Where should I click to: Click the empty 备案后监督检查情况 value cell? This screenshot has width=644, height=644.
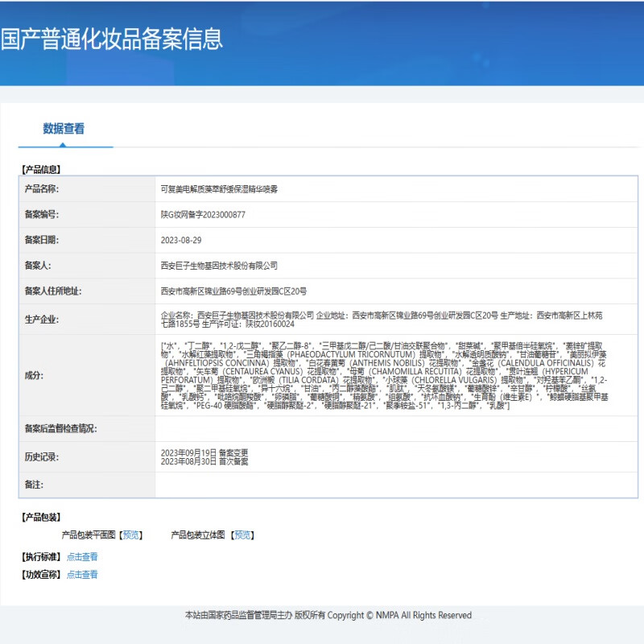[394, 429]
